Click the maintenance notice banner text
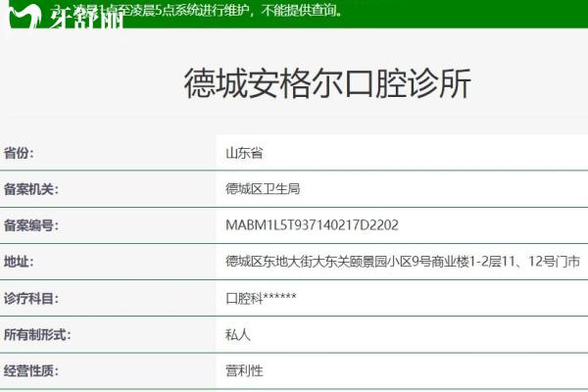 tap(198, 10)
